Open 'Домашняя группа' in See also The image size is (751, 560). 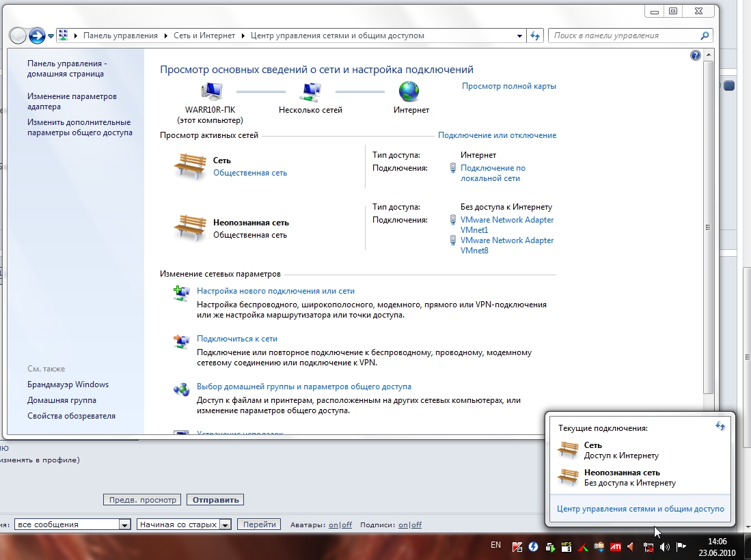62,400
